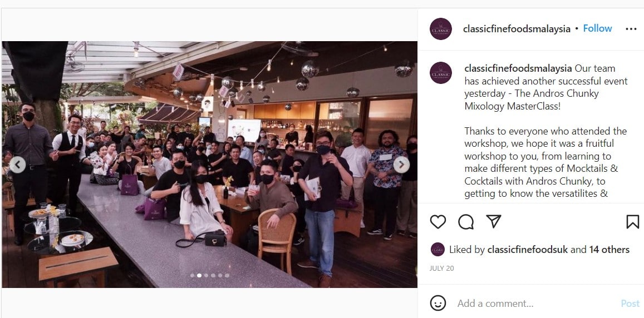
Task: Like the post with heart icon
Action: point(438,222)
